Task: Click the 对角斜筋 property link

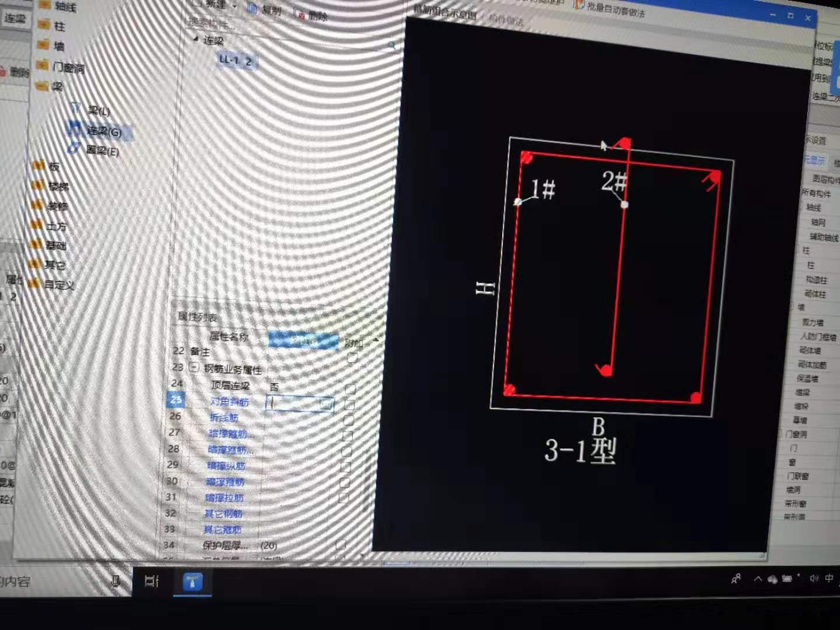Action: pyautogui.click(x=229, y=401)
